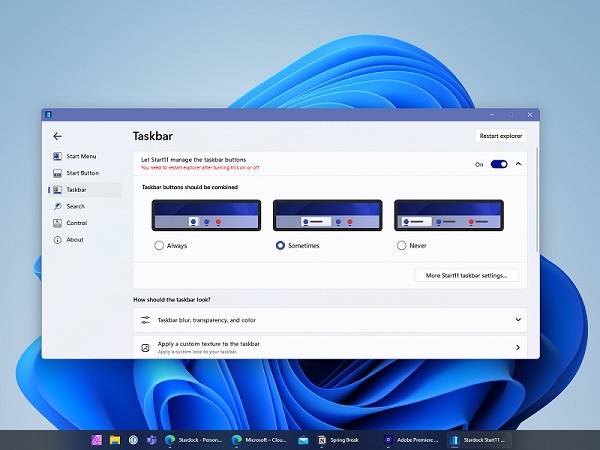Open the Mail app from the taskbar
The width and height of the screenshot is (600, 450).
click(303, 440)
